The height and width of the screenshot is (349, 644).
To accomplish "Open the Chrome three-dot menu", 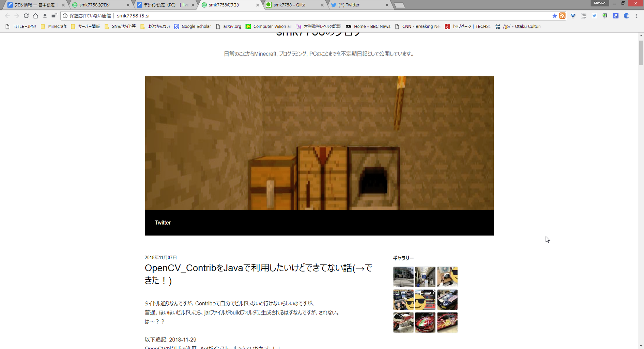I will coord(637,16).
